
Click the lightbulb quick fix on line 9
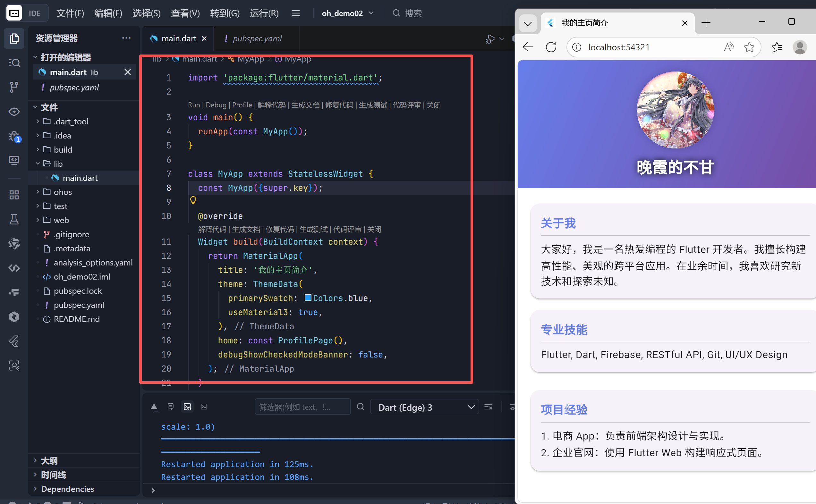point(194,200)
